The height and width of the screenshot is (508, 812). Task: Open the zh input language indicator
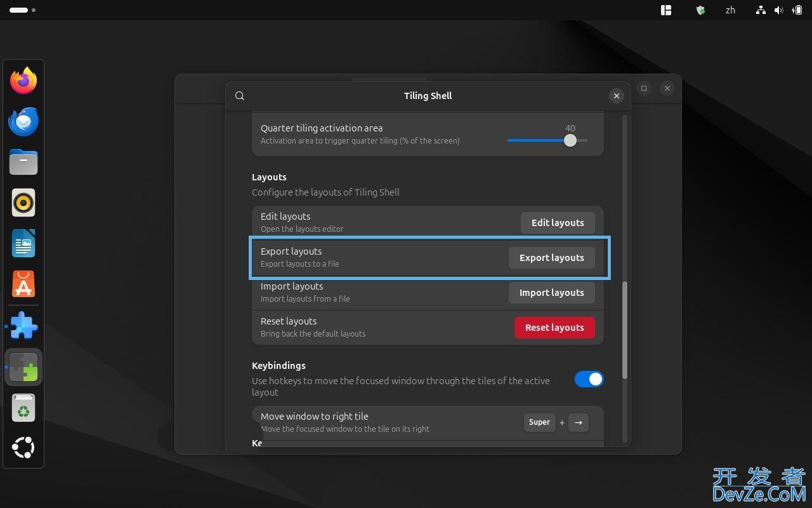point(730,10)
